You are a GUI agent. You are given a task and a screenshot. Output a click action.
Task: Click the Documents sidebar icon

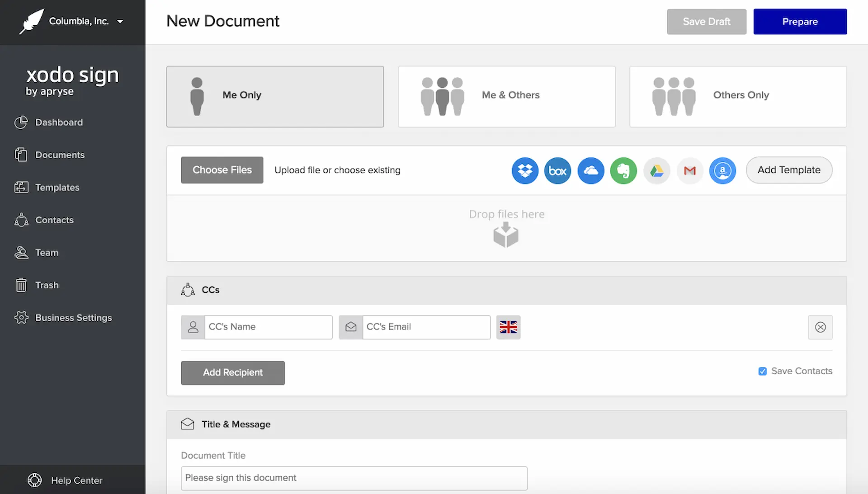21,155
